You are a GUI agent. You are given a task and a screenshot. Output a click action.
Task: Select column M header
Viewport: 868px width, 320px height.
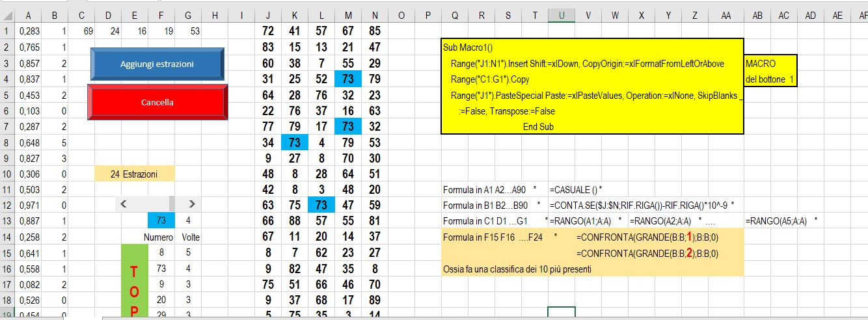tap(347, 16)
